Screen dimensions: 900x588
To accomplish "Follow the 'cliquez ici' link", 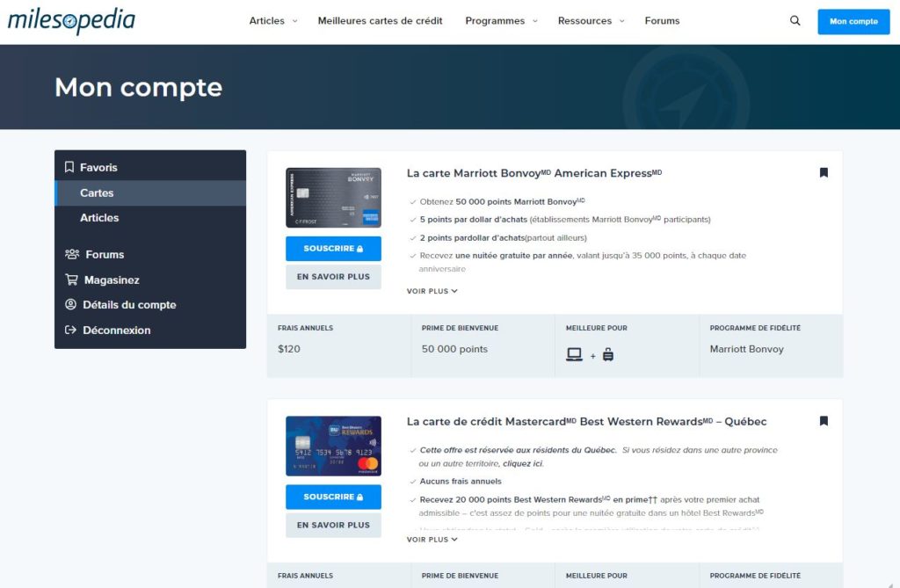I will (522, 463).
